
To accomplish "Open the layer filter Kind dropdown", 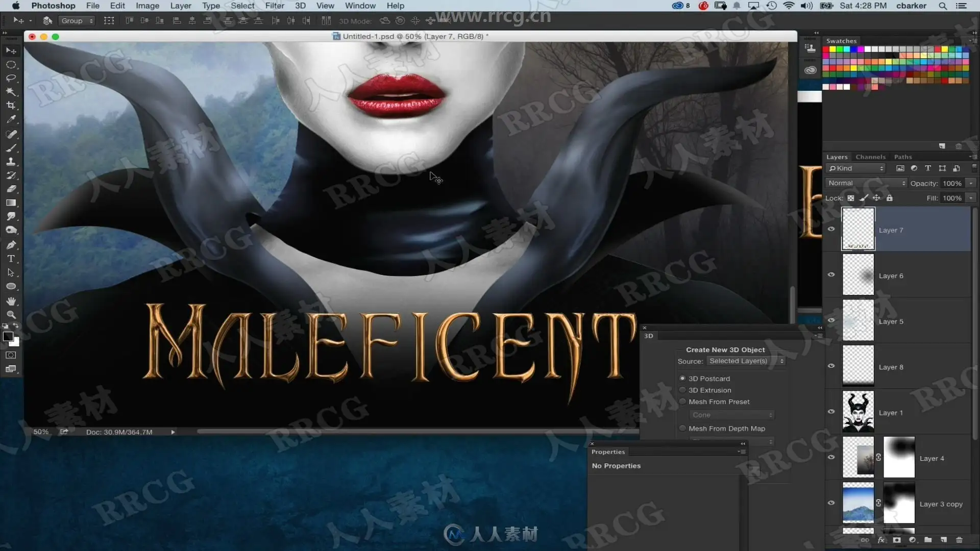I will [x=855, y=168].
